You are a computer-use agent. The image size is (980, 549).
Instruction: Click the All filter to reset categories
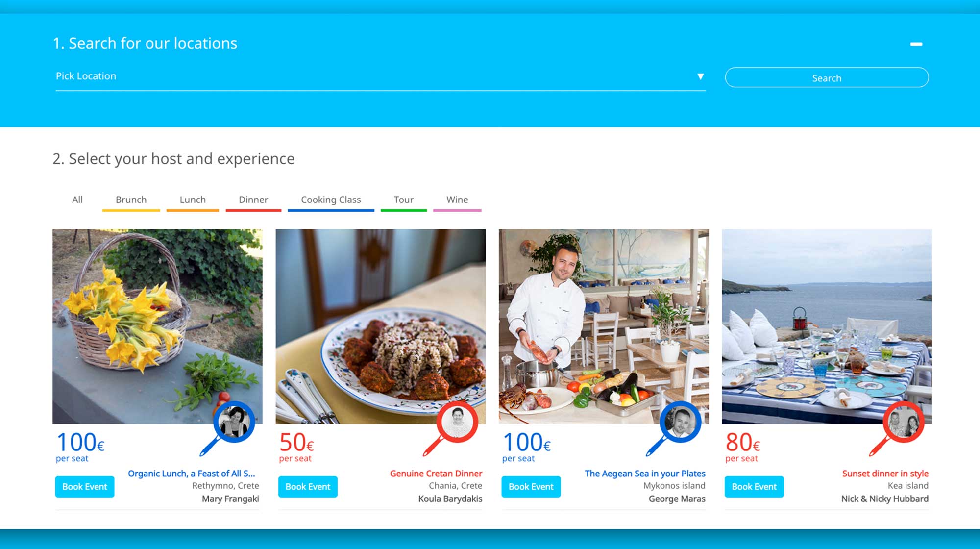click(78, 200)
